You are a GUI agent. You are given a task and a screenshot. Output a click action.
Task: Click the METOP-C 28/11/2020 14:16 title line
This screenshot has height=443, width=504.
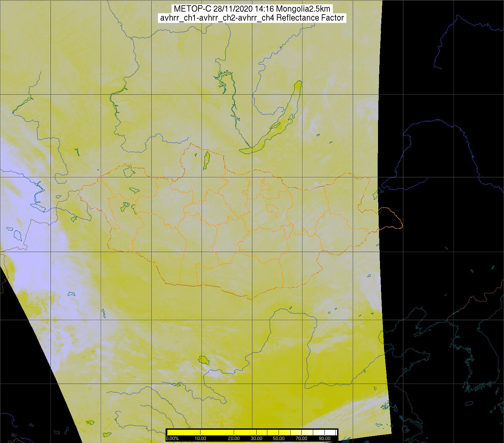click(x=252, y=9)
